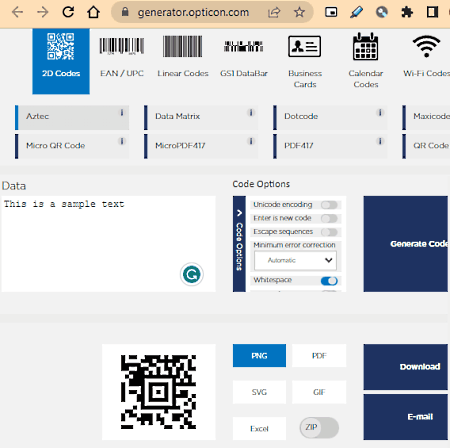Focus the address bar generator.opticon.com

pyautogui.click(x=193, y=12)
